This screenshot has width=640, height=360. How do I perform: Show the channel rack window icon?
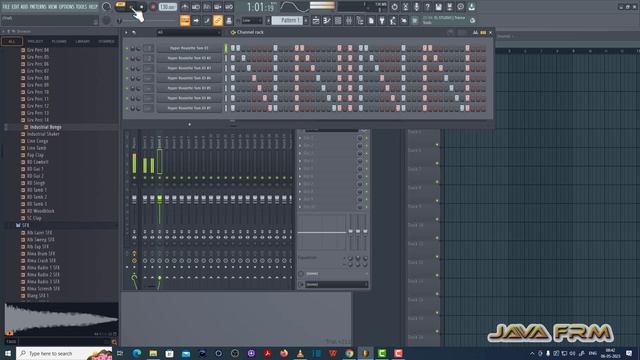coord(338,20)
